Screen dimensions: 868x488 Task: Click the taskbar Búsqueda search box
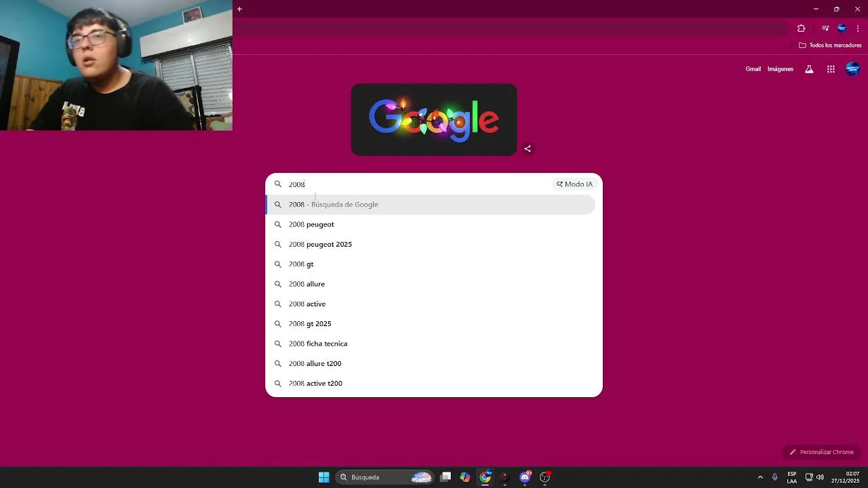[x=385, y=477]
